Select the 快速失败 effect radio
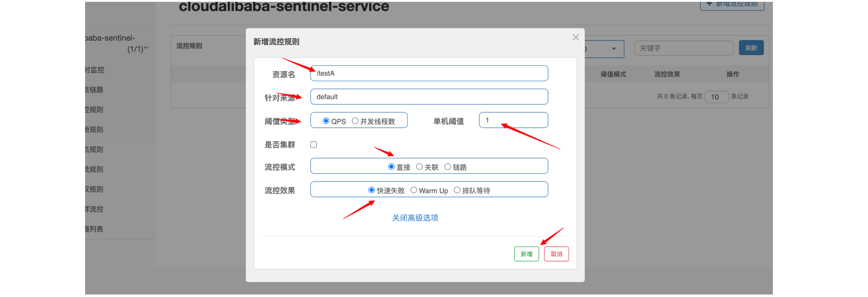This screenshot has width=868, height=297. coord(372,190)
